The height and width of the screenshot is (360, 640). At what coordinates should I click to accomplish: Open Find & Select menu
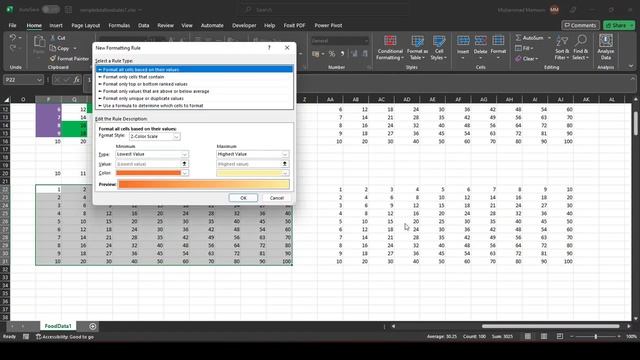click(580, 48)
